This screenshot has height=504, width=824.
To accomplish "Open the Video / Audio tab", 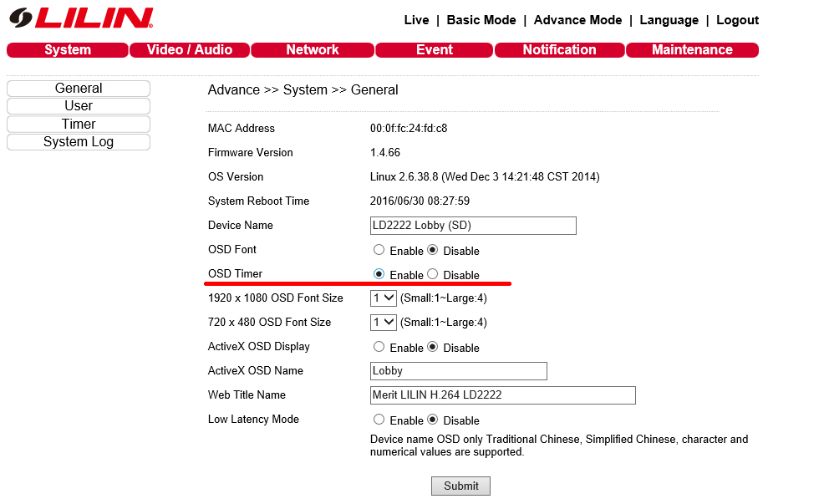I will (x=190, y=50).
